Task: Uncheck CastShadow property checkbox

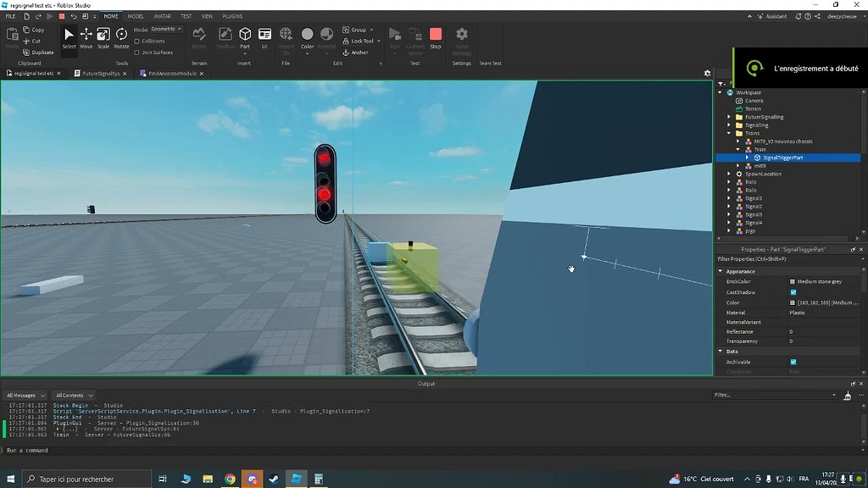Action: coord(793,292)
